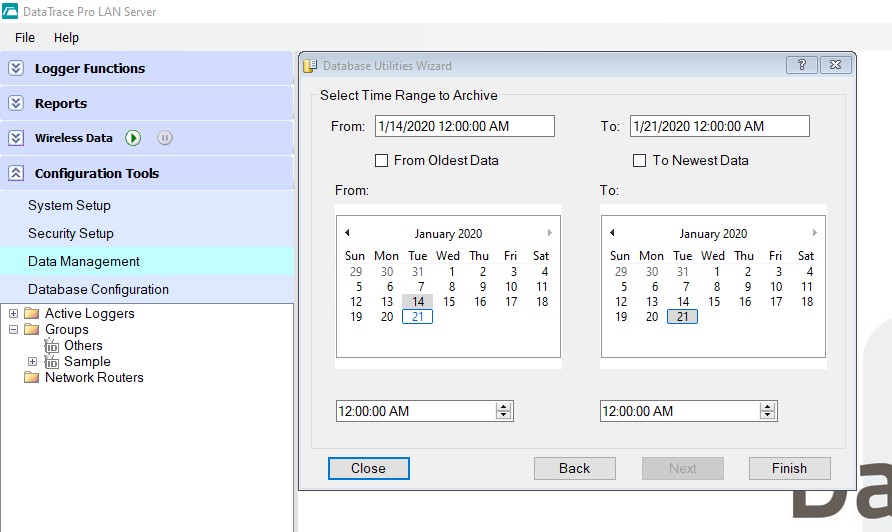The image size is (892, 532).
Task: Start wireless data with green play icon
Action: point(133,138)
